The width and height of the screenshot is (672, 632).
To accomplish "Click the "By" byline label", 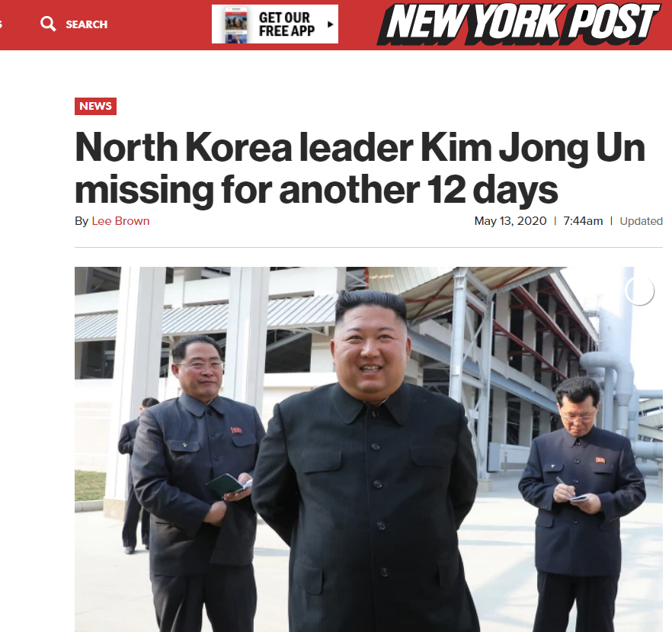I will pyautogui.click(x=82, y=221).
